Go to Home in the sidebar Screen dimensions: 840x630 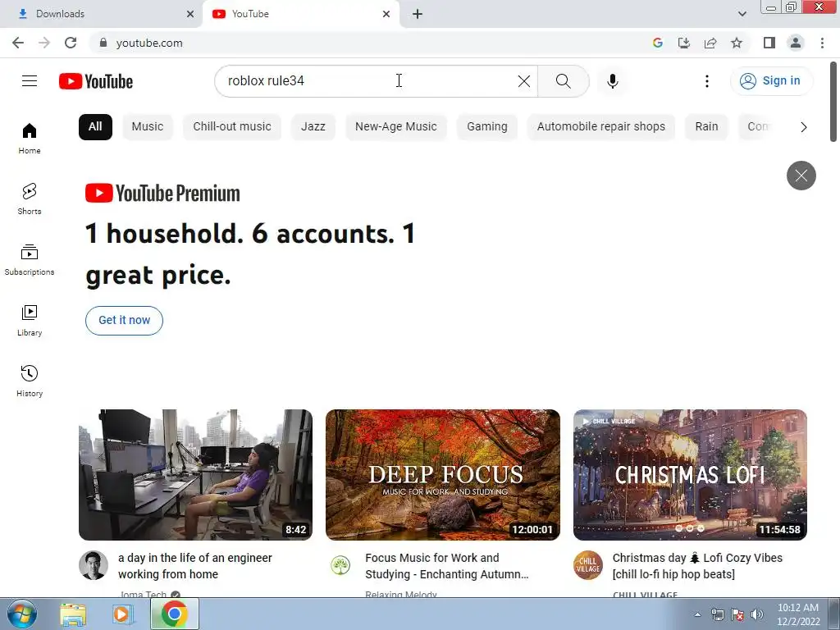coord(30,139)
